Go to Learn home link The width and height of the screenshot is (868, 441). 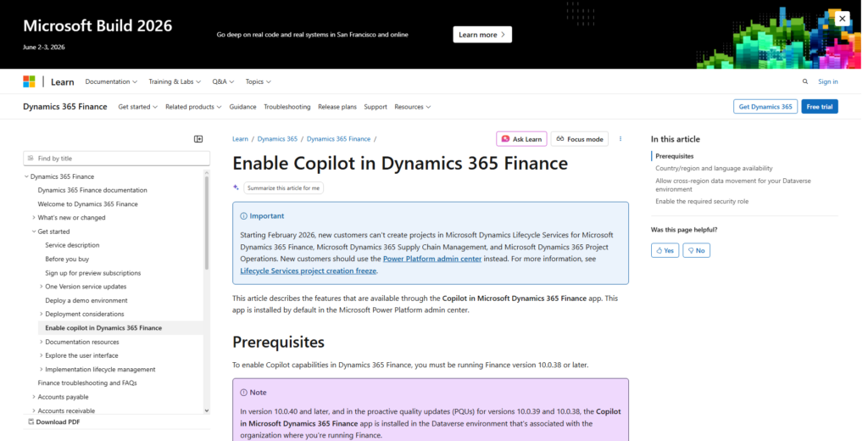(62, 82)
